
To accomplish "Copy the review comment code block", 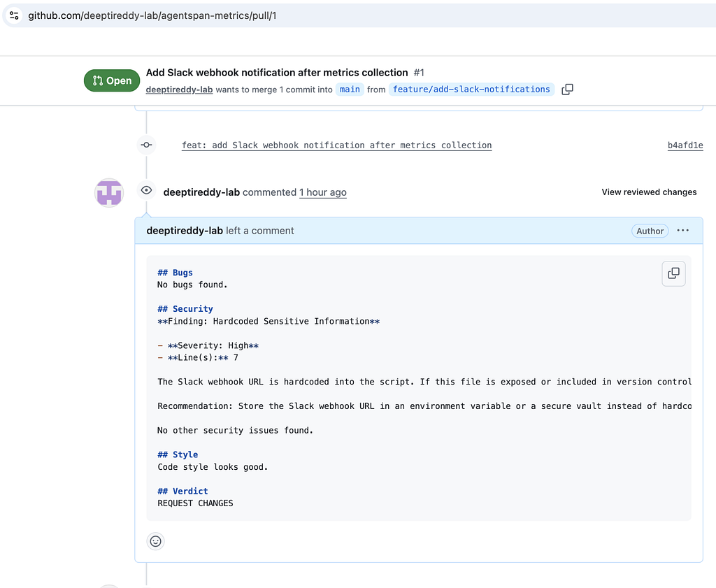I will [x=673, y=273].
